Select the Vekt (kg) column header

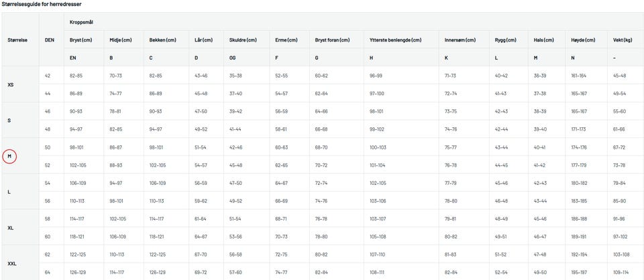coord(623,40)
